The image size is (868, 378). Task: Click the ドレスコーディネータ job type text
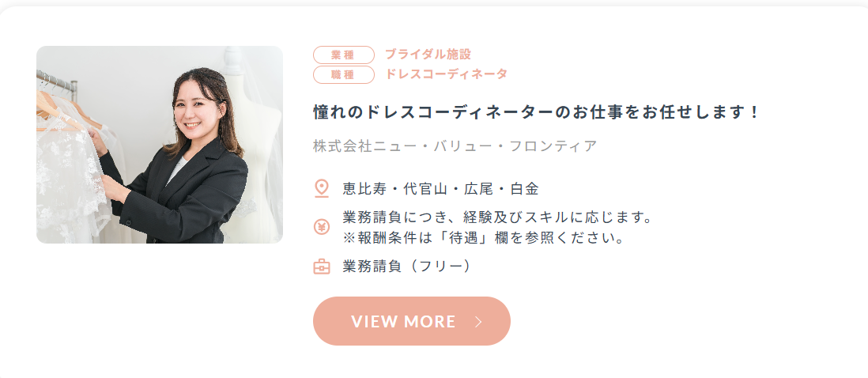[x=446, y=74]
